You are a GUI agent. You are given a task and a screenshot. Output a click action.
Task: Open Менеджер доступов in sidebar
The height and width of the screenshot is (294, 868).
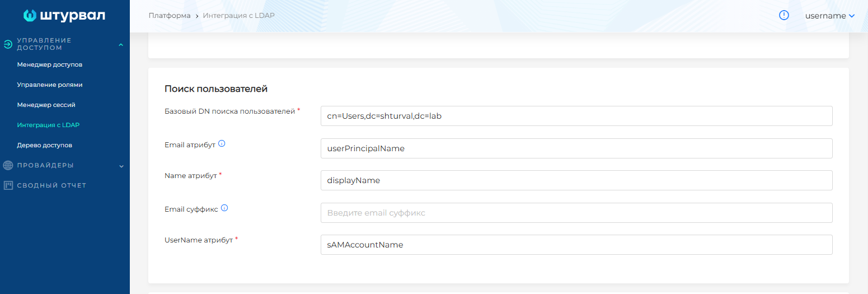[50, 64]
